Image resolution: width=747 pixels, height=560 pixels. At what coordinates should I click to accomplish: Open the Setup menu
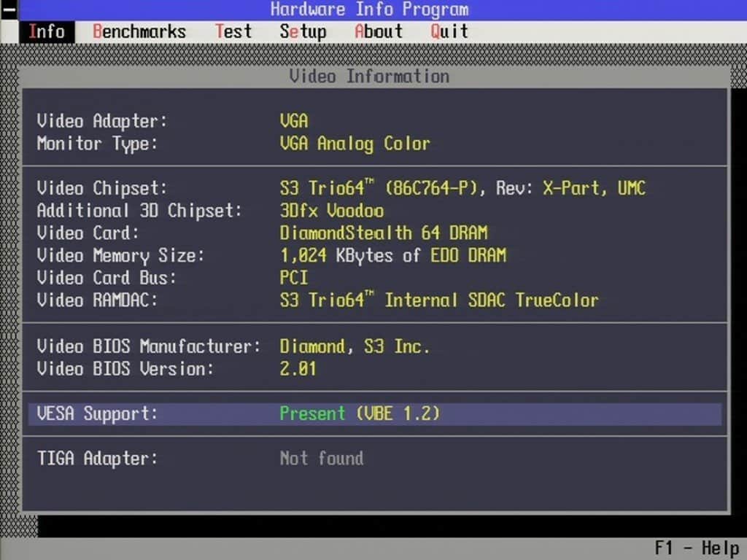tap(303, 32)
